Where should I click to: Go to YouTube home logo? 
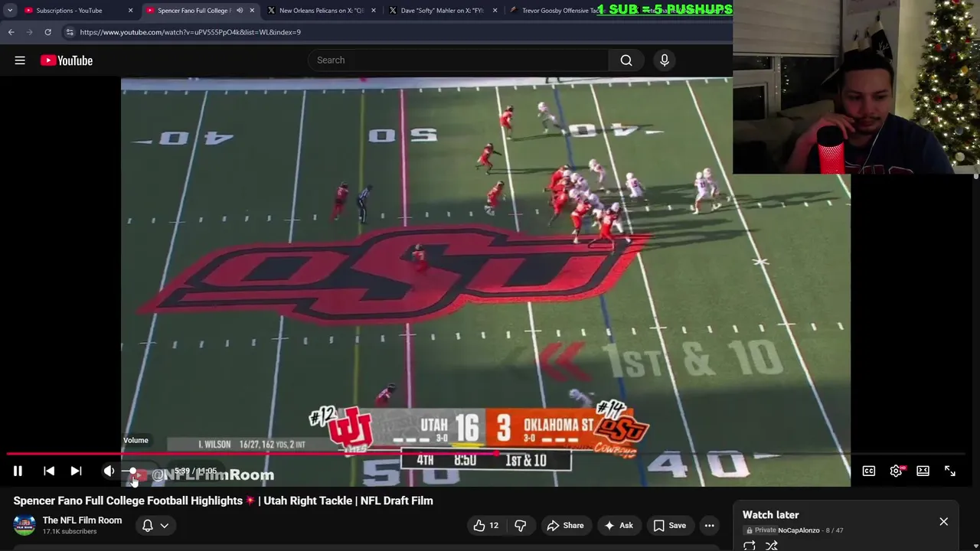tap(67, 60)
